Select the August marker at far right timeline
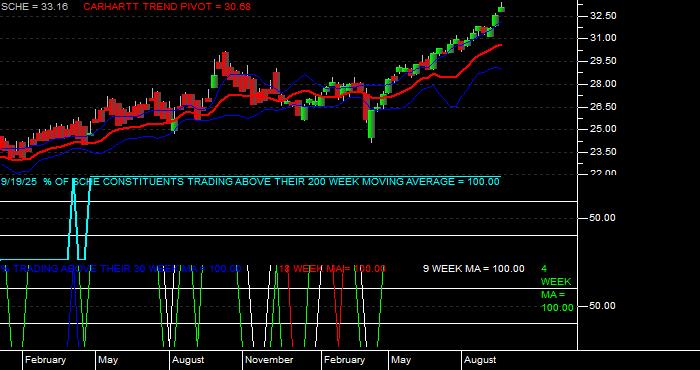The height and width of the screenshot is (370, 700). (x=480, y=360)
